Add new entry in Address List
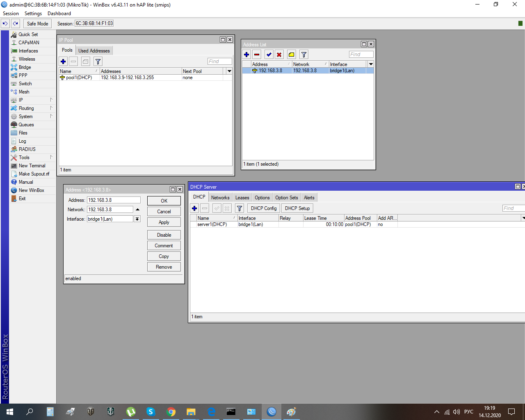525x420 pixels. coord(247,55)
